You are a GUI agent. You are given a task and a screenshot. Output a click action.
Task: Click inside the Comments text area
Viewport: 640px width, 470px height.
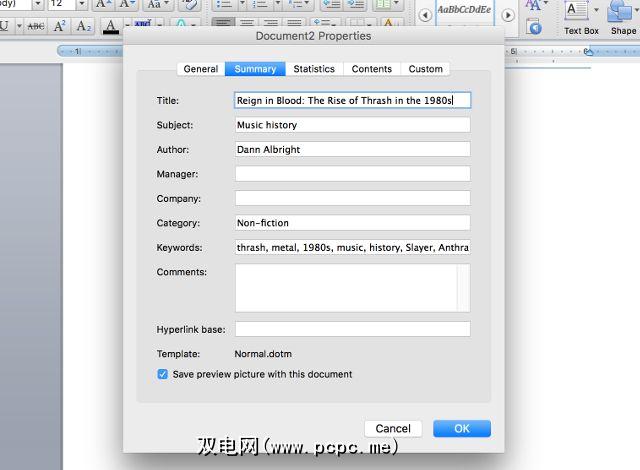coord(346,288)
